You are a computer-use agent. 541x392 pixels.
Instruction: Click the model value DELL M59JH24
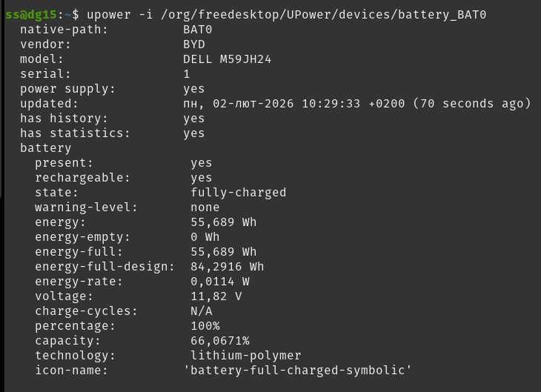pyautogui.click(x=227, y=59)
